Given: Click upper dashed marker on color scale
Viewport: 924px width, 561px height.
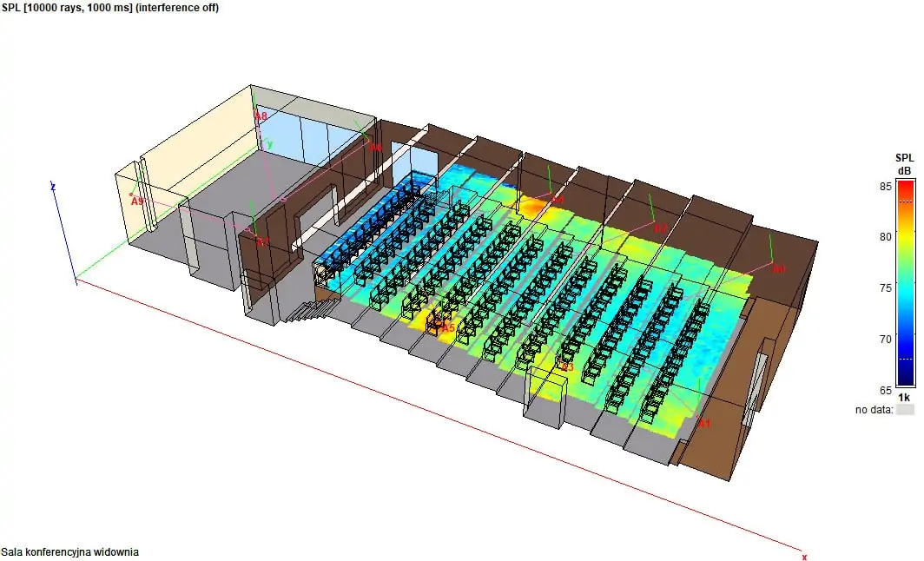Looking at the screenshot, I should tap(906, 201).
